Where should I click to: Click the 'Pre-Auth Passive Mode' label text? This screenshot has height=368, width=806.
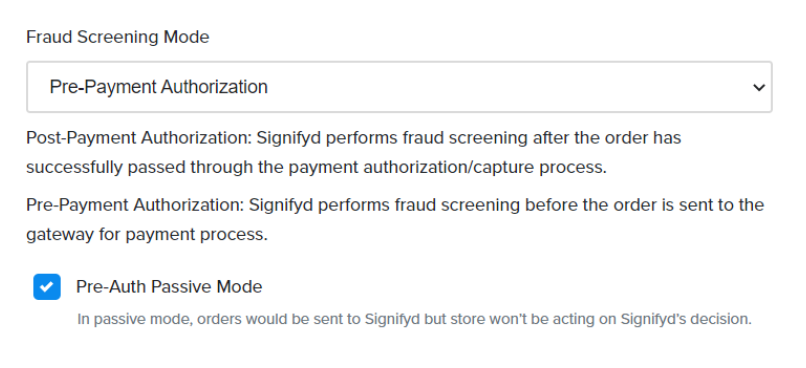pos(169,286)
